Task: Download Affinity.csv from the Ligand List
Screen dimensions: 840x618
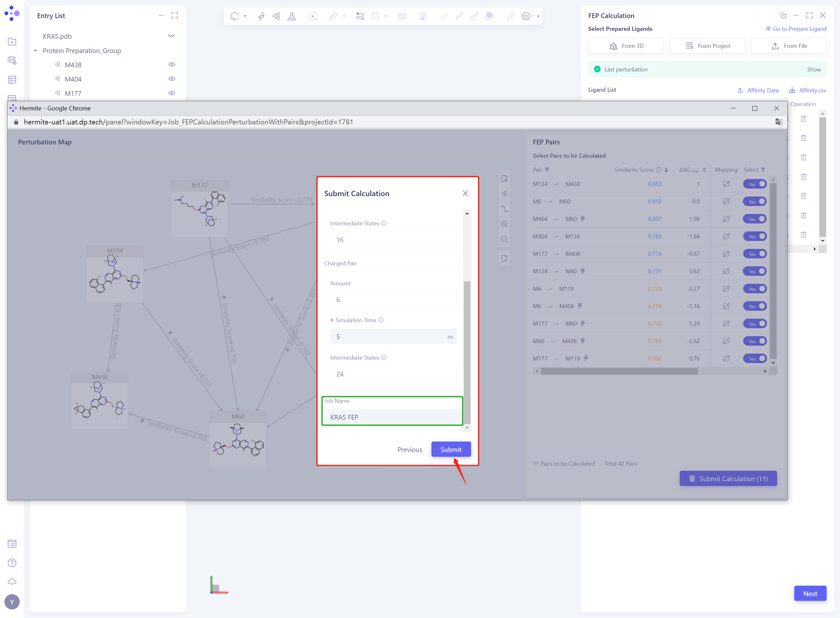Action: click(792, 90)
